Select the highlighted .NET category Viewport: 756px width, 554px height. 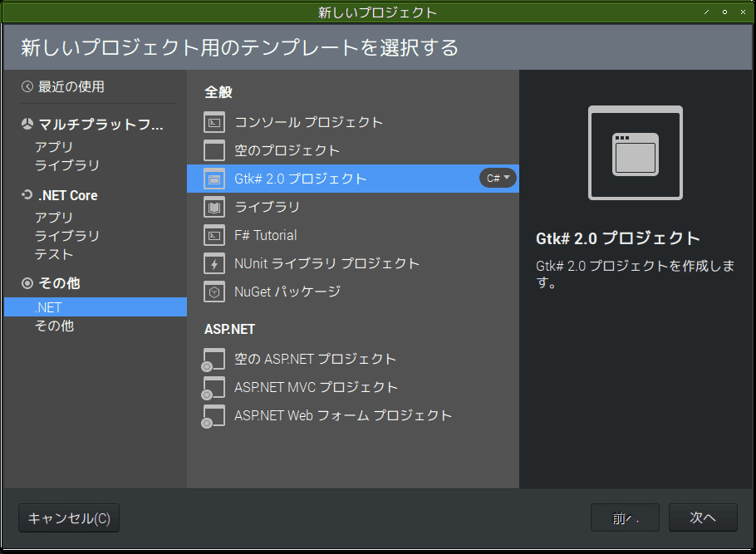(96, 307)
